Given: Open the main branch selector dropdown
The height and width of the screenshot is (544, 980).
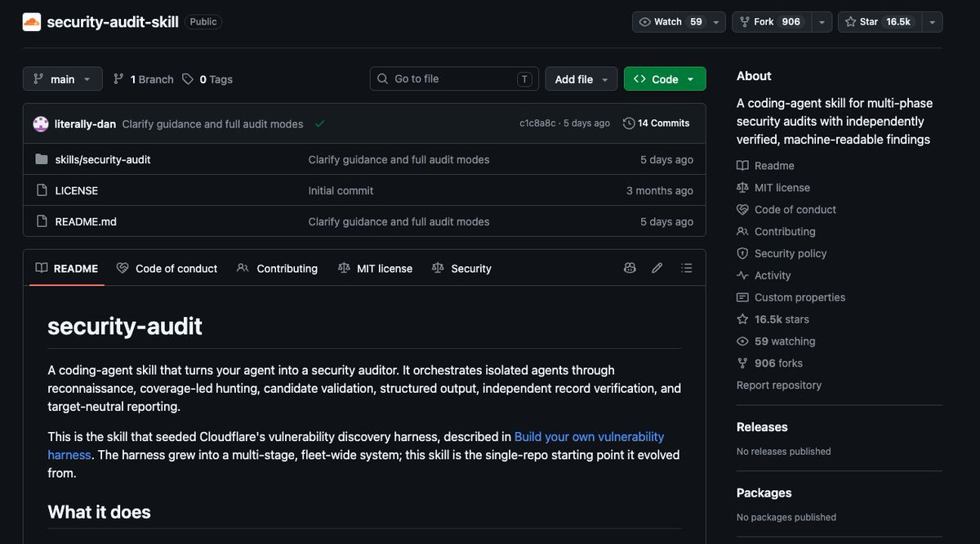Looking at the screenshot, I should click(x=63, y=79).
